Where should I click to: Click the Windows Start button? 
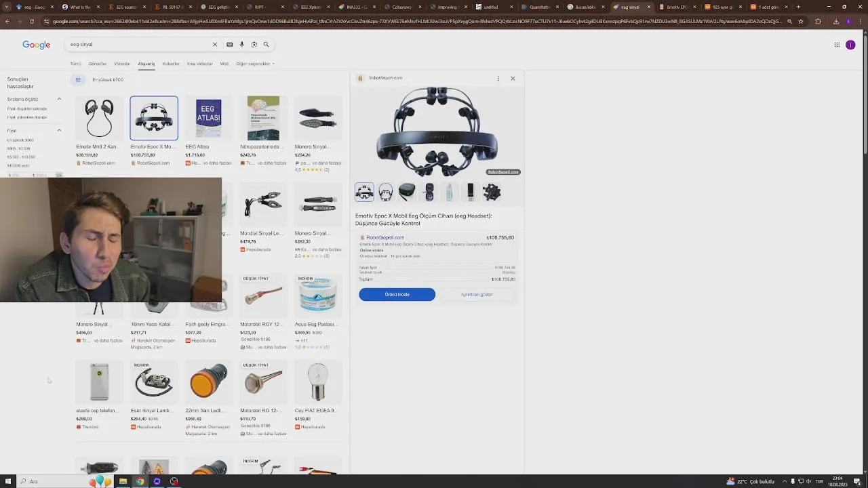(x=7, y=481)
